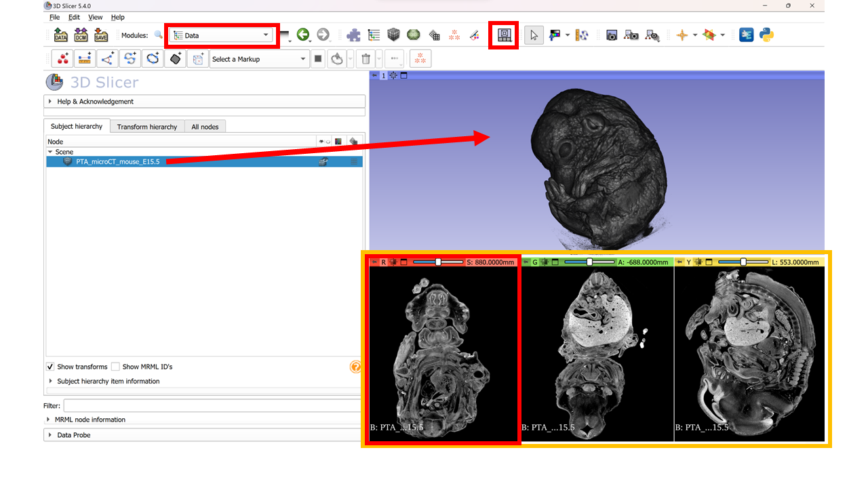Switch to the All nodes tab

[205, 127]
